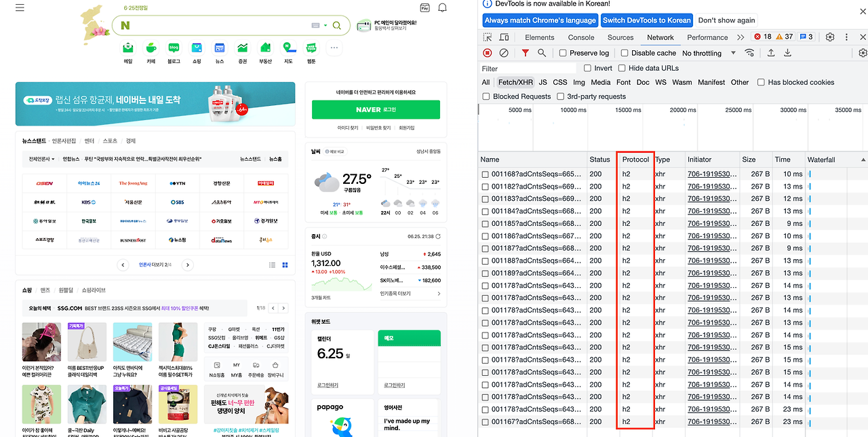Click the green NAVER 로그인 login button
The image size is (868, 437).
(376, 110)
